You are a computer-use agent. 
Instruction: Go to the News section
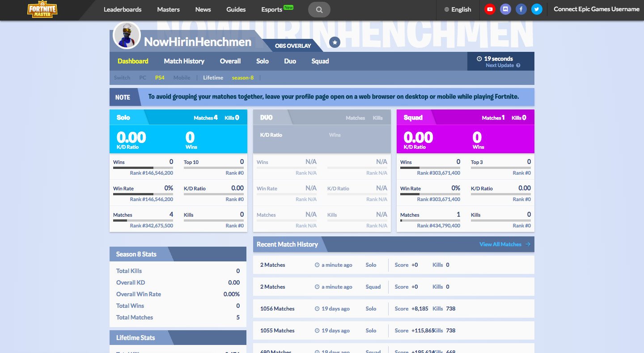click(203, 9)
